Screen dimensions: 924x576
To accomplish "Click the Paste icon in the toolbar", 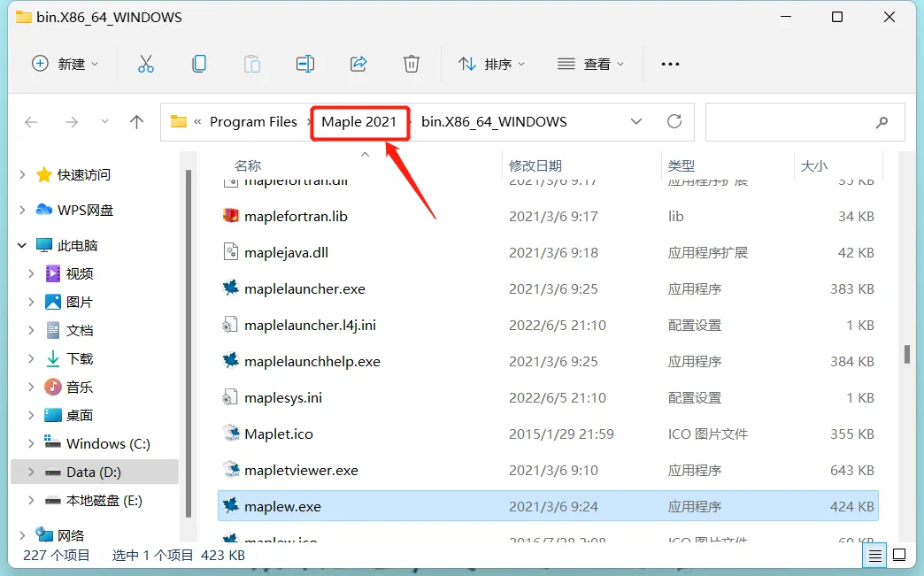I will 251,63.
